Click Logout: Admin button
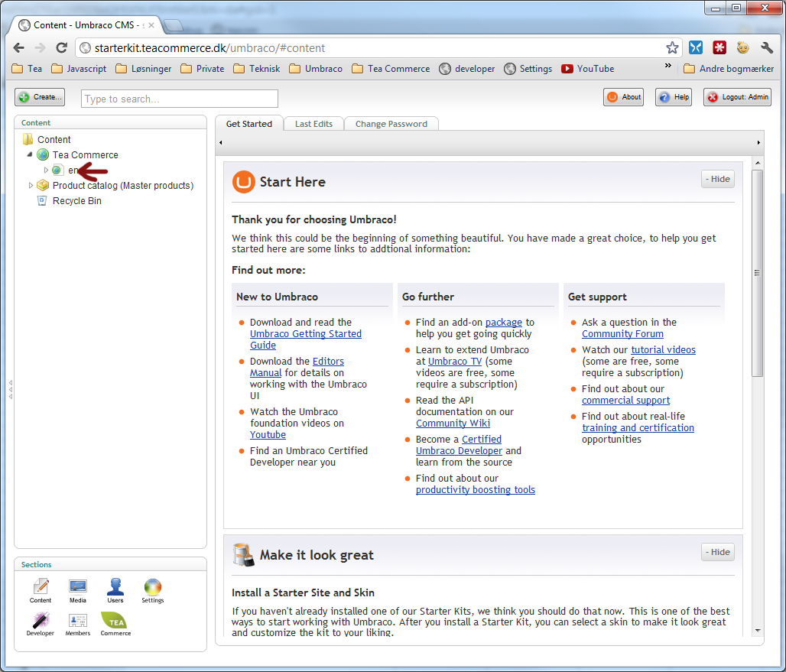Image resolution: width=786 pixels, height=672 pixels. pyautogui.click(x=737, y=97)
